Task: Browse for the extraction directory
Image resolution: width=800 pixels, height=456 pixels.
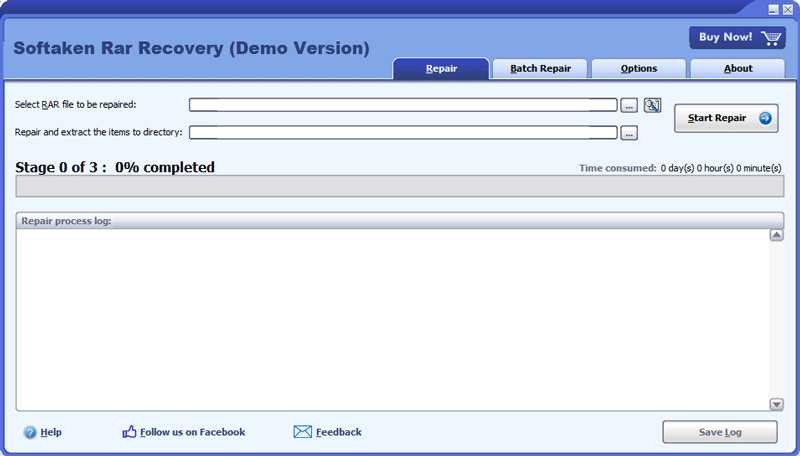Action: click(x=629, y=133)
